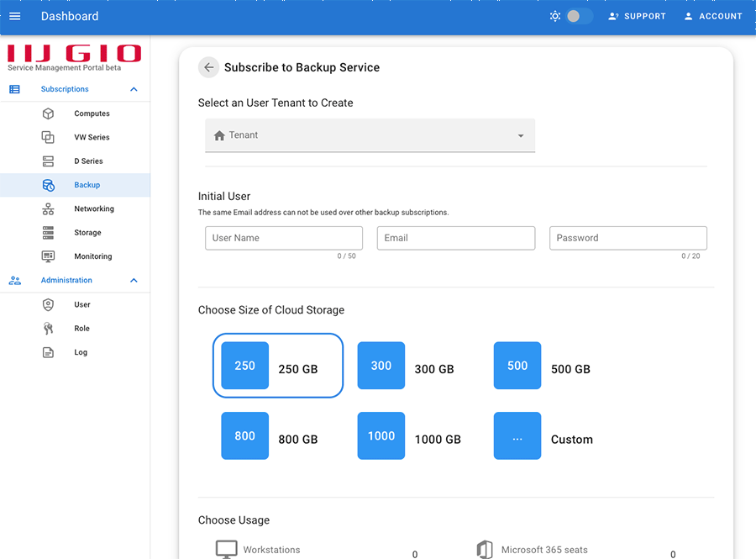The image size is (756, 559).
Task: Collapse the Subscriptions section
Action: tap(134, 89)
